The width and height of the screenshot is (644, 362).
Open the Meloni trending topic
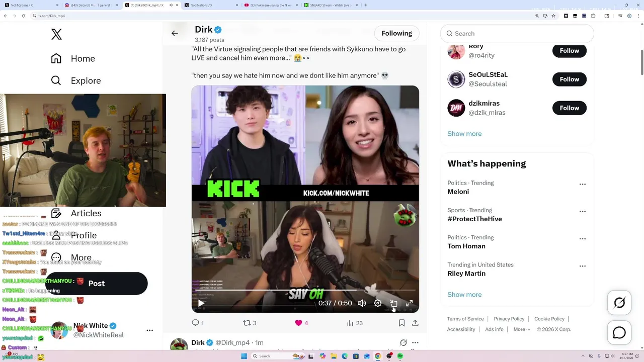pyautogui.click(x=458, y=192)
